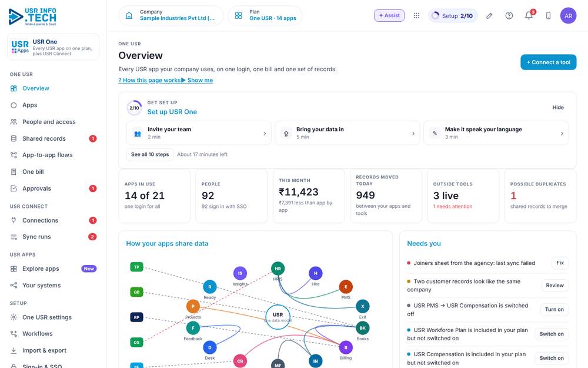Image resolution: width=588 pixels, height=368 pixels.
Task: Open People and access in sidebar
Action: 54,122
